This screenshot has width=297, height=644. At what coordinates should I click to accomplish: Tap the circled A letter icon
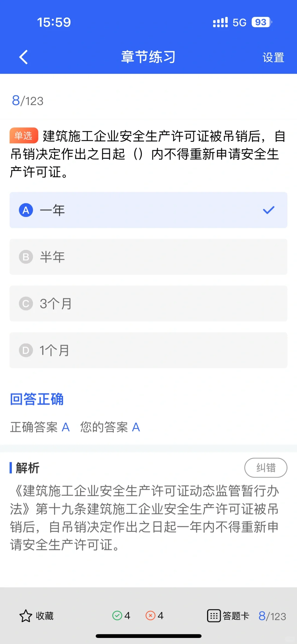26,210
